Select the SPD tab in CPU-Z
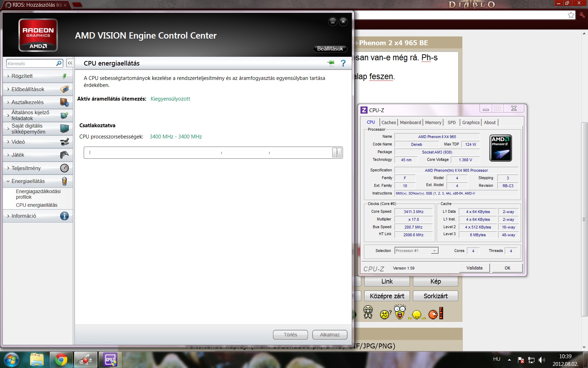The image size is (588, 368). click(x=451, y=122)
